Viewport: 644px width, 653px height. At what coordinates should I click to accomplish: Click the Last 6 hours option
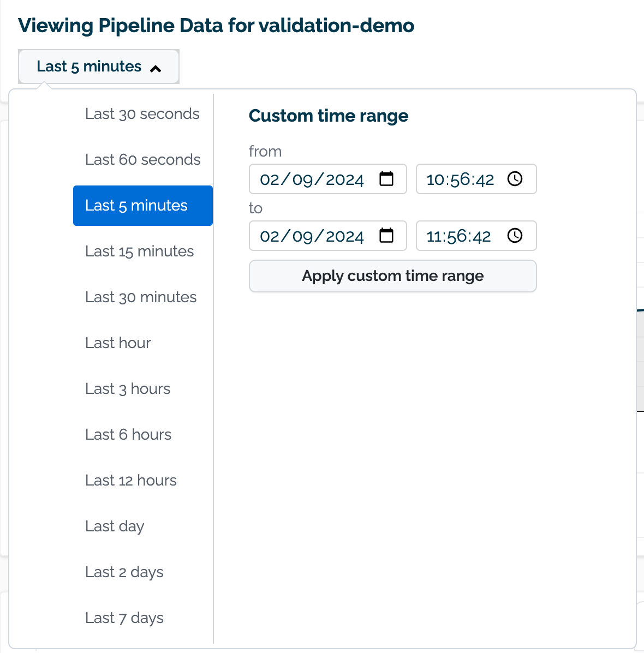point(128,435)
